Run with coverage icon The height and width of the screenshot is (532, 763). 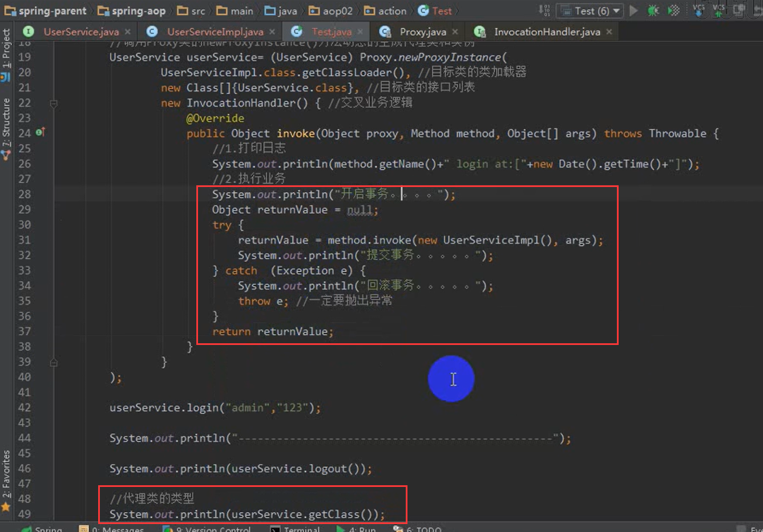click(x=674, y=10)
